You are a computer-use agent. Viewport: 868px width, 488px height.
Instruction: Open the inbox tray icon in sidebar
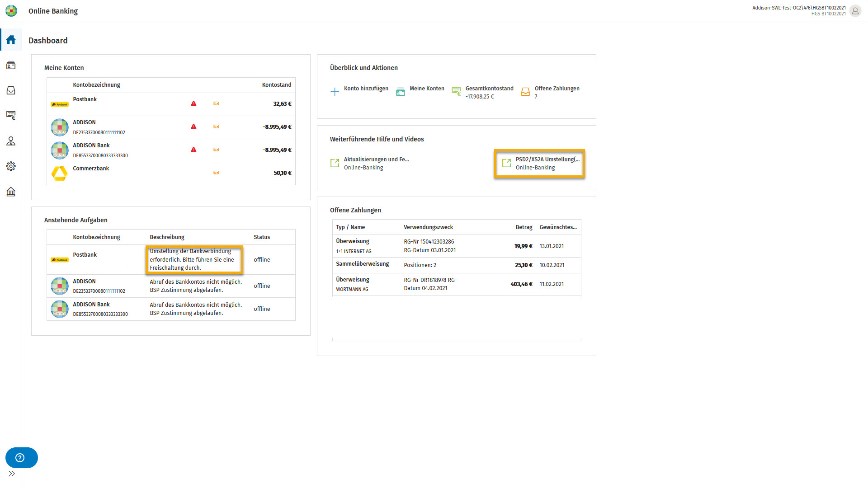pyautogui.click(x=11, y=90)
